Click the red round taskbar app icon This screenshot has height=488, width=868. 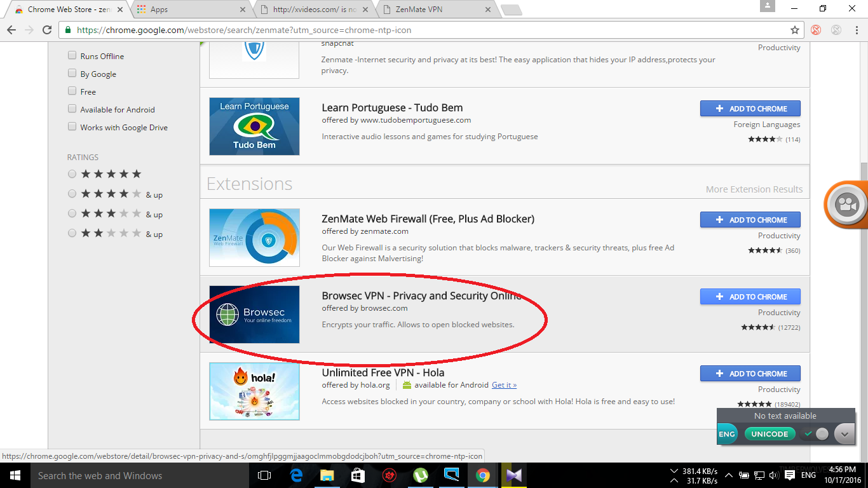[x=389, y=475]
